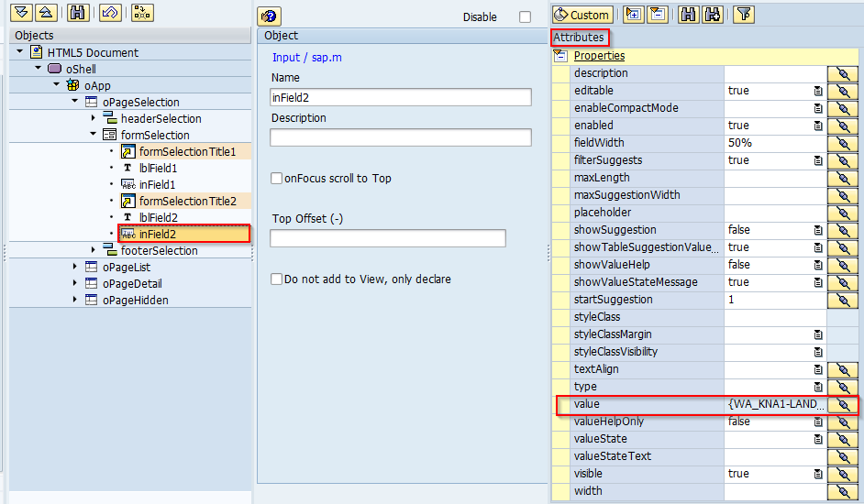Click binding icon for fieldWidth property

point(842,143)
